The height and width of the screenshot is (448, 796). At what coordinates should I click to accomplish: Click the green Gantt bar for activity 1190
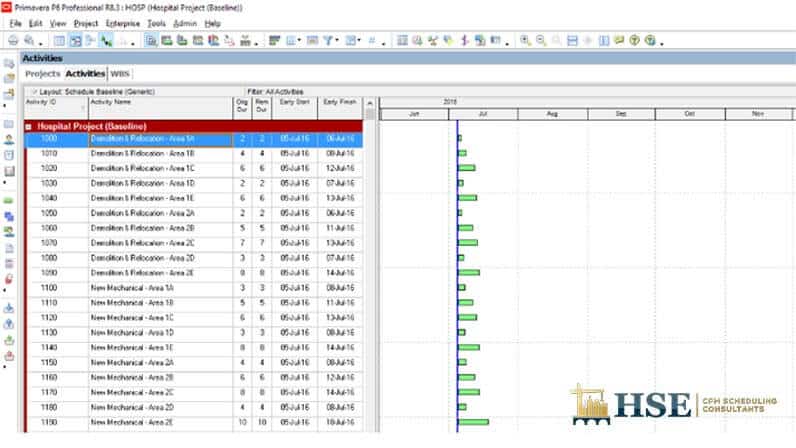point(473,422)
